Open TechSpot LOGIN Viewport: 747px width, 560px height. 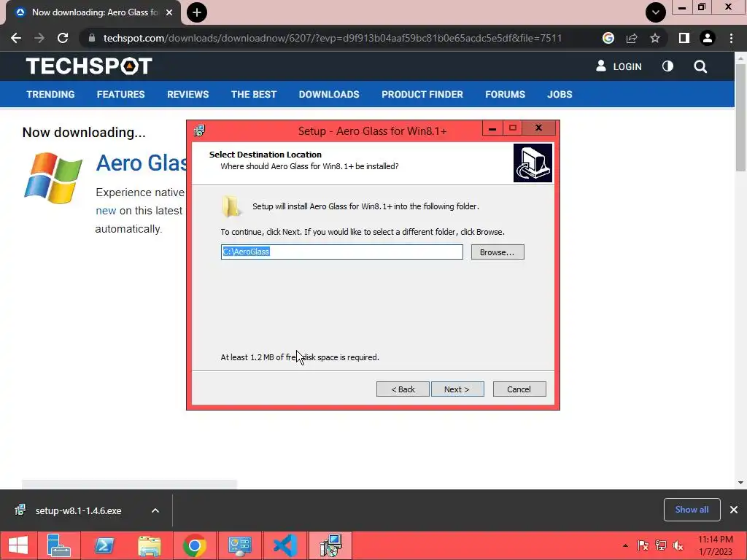[619, 66]
